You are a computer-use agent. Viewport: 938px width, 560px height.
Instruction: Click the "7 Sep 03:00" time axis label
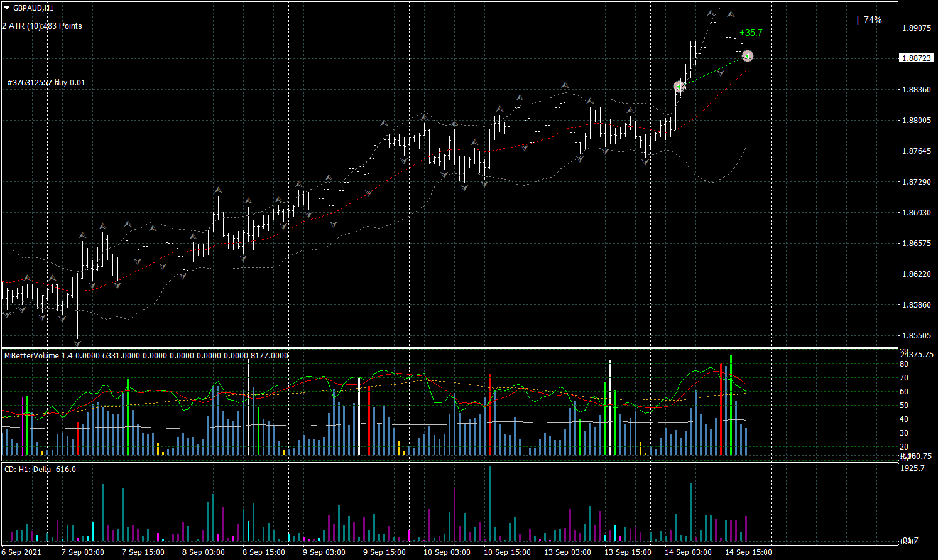(83, 552)
